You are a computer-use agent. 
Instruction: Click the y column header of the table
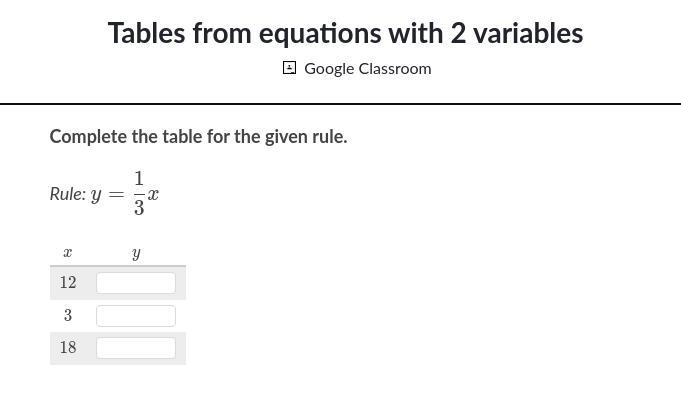136,253
